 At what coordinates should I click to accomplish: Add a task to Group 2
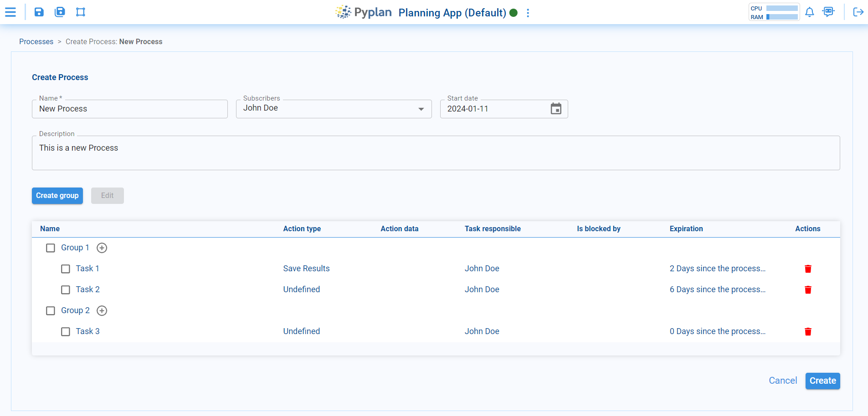click(x=102, y=311)
